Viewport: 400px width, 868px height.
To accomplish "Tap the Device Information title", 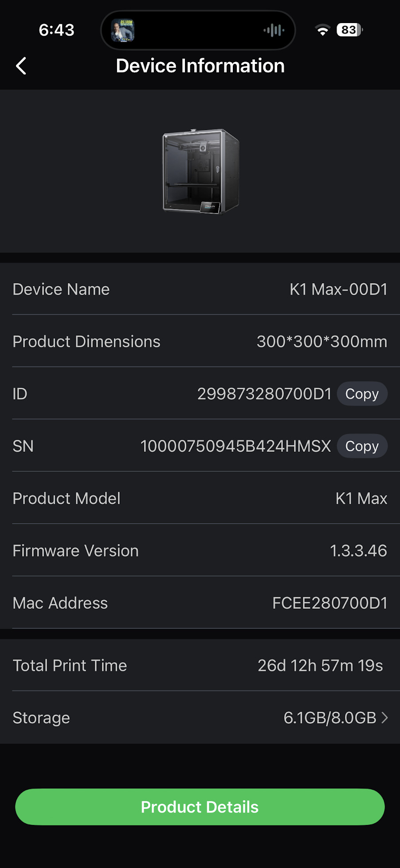I will 200,66.
